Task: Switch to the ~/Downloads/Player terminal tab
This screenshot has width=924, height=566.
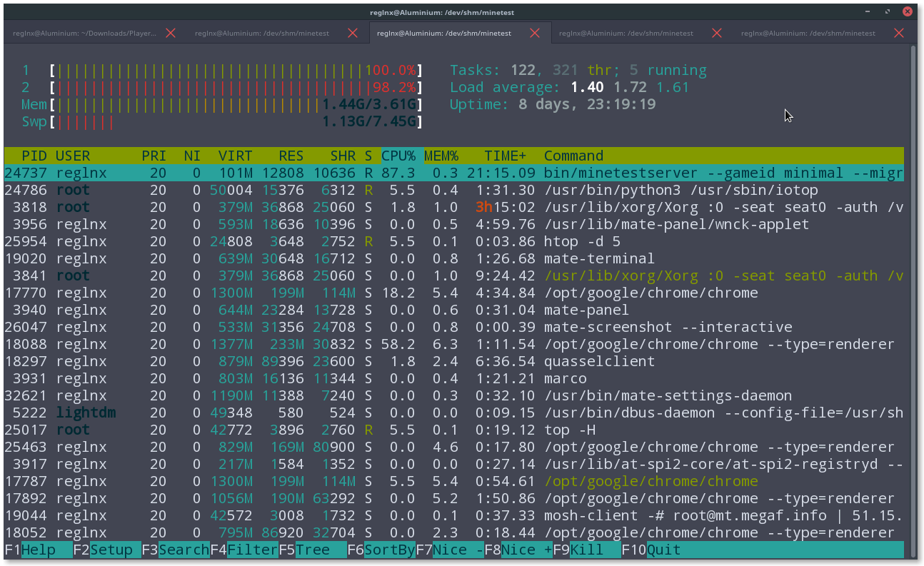Action: pos(84,33)
